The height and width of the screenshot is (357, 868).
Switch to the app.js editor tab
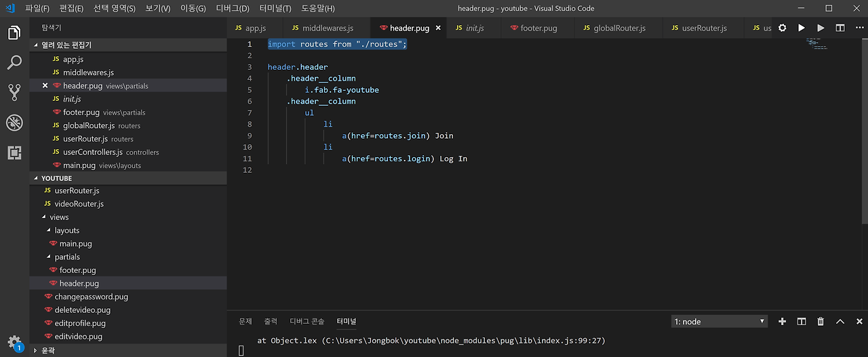pos(255,28)
